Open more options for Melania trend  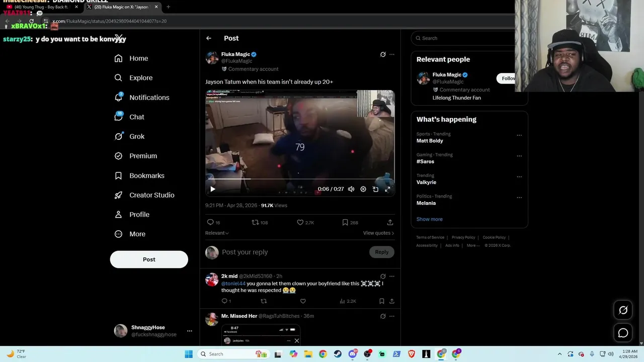tap(519, 198)
